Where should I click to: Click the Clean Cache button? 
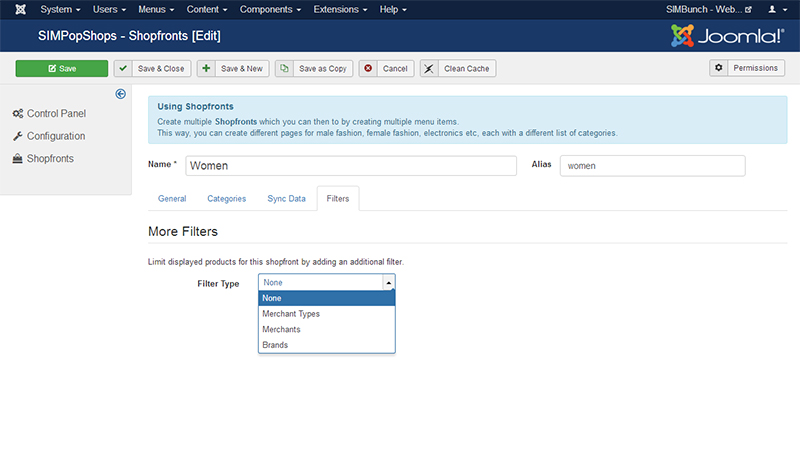(x=458, y=68)
